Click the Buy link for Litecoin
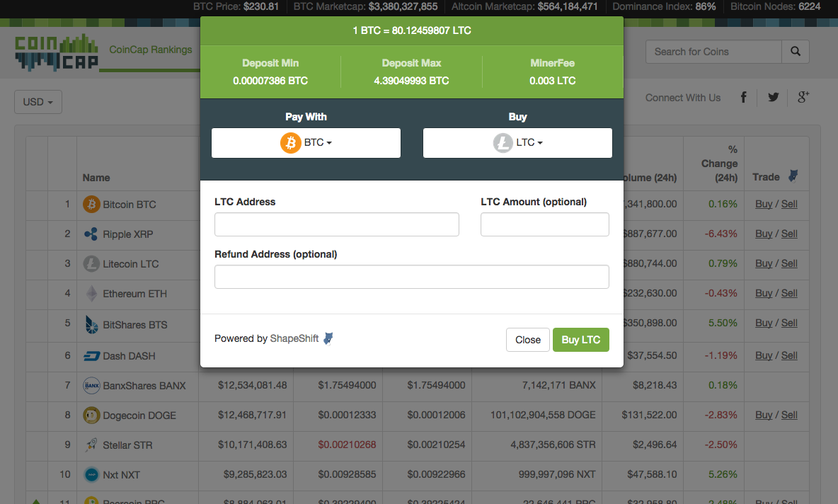The height and width of the screenshot is (504, 838). tap(764, 263)
